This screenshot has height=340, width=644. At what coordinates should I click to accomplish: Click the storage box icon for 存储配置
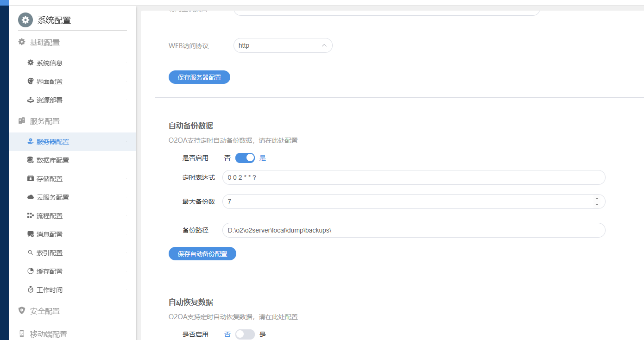[31, 178]
